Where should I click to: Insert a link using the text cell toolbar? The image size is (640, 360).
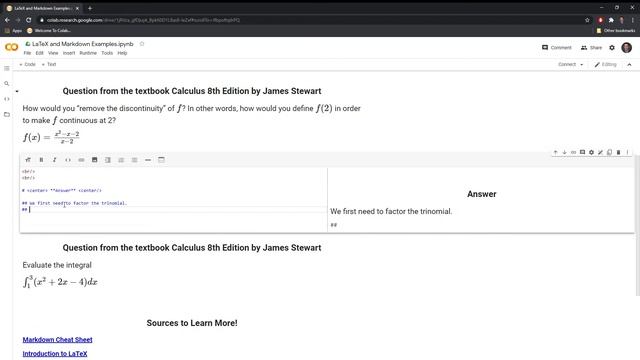click(81, 160)
